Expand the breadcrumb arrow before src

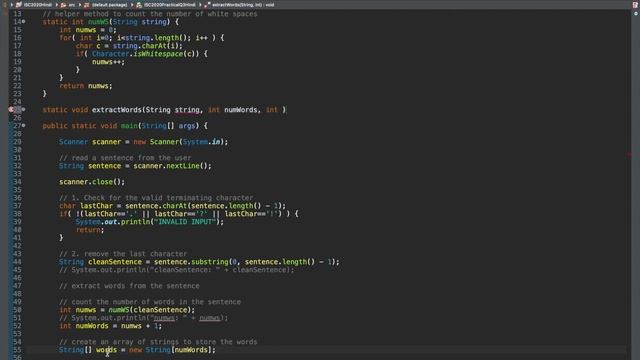56,5
